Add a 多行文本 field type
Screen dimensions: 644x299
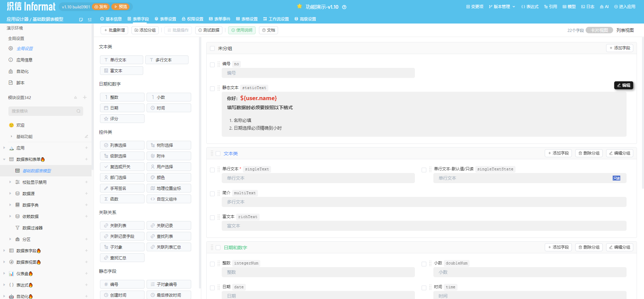click(167, 60)
